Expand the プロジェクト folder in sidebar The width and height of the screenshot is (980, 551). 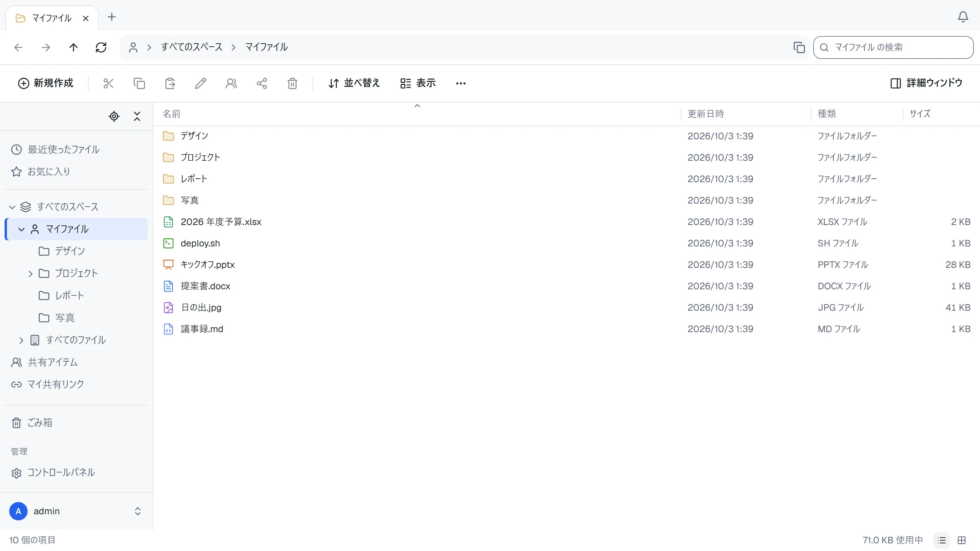tap(31, 274)
